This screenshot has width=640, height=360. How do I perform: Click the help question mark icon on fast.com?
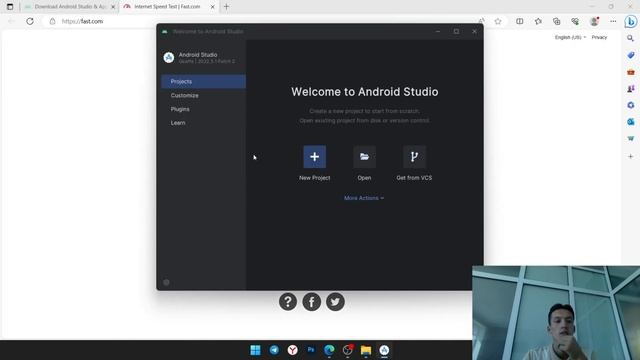point(288,302)
